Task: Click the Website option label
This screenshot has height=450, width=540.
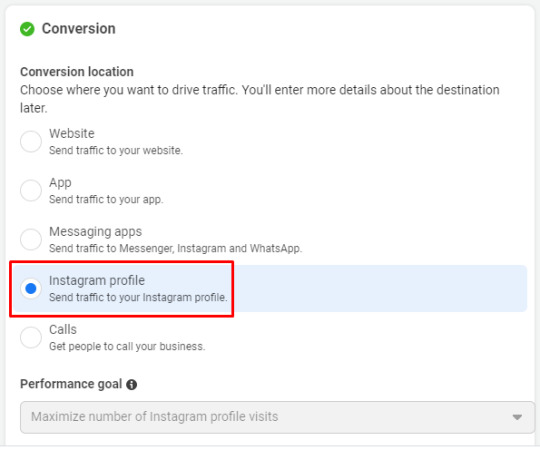Action: (72, 134)
